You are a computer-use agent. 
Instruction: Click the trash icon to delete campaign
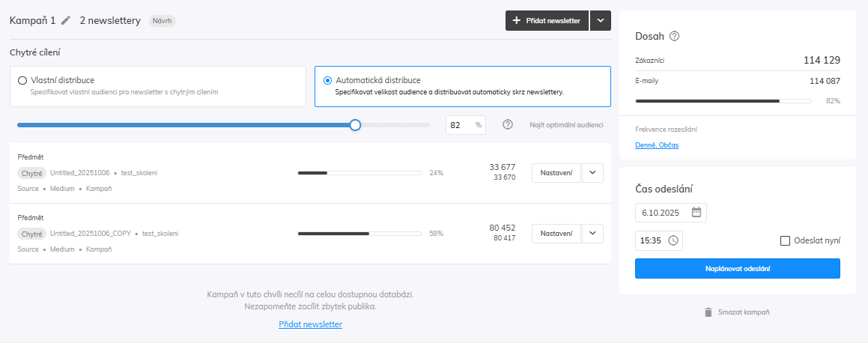click(708, 312)
